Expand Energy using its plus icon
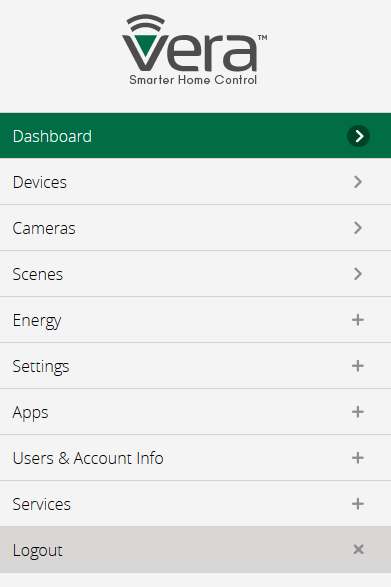Screen dimensions: 391x587 click(x=358, y=320)
